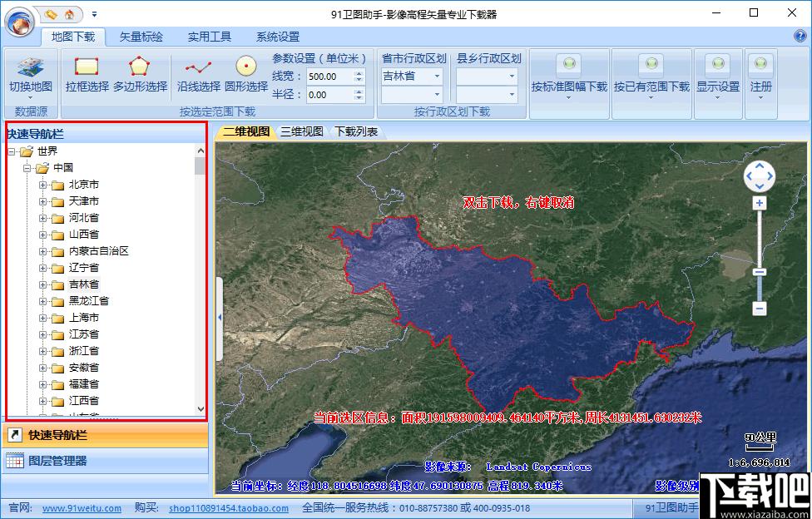
Task: Click the 浙江省 folder icon
Action: click(x=57, y=351)
